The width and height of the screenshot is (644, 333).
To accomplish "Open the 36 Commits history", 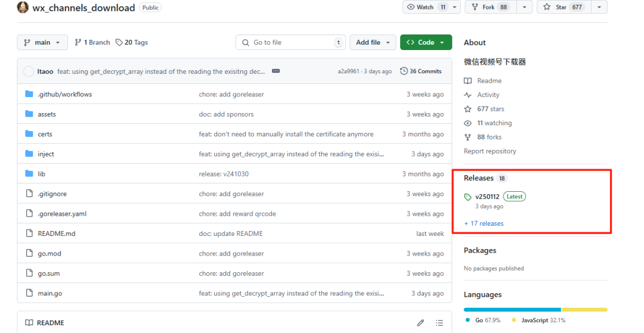I will (421, 71).
